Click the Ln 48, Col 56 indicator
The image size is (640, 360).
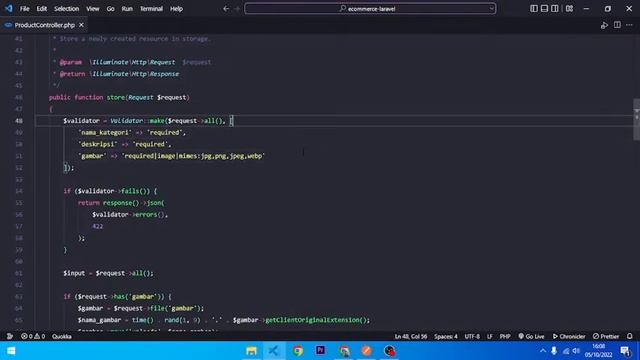(x=411, y=336)
